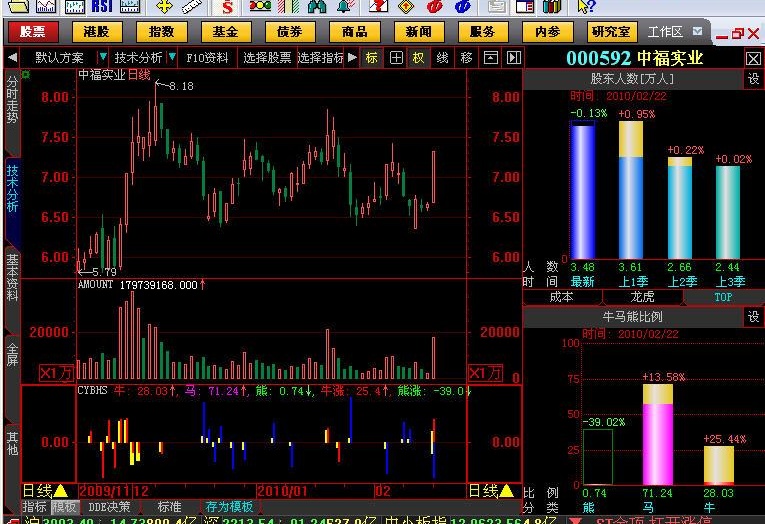Toggle right X1万 volume unit box
The image size is (765, 524).
pos(485,373)
